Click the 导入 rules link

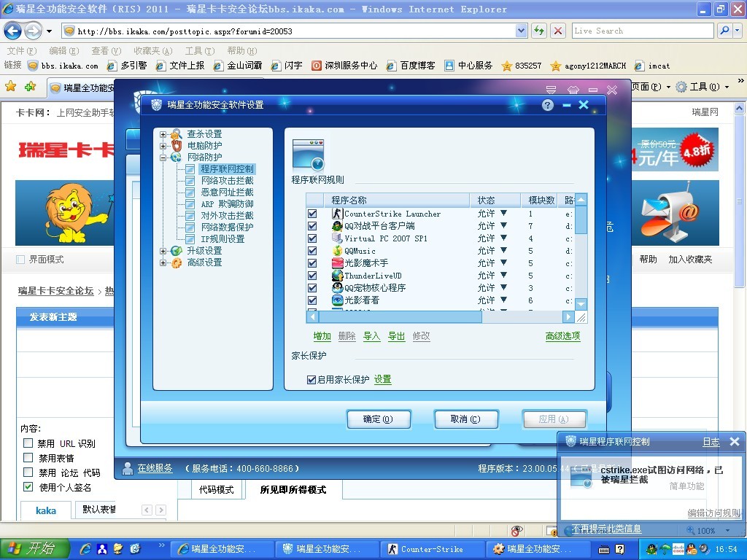[371, 336]
